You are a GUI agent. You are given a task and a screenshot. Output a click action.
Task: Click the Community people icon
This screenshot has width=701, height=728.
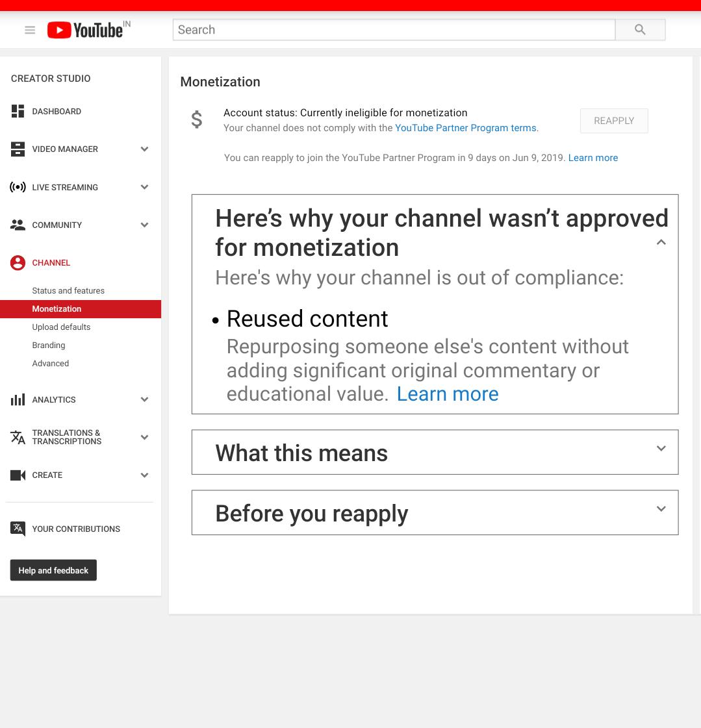(18, 225)
